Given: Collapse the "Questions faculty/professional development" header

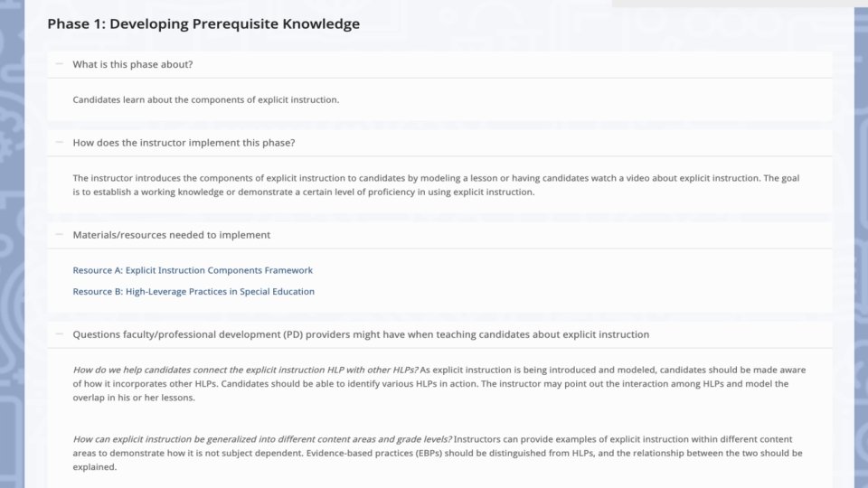Looking at the screenshot, I should 361,334.
